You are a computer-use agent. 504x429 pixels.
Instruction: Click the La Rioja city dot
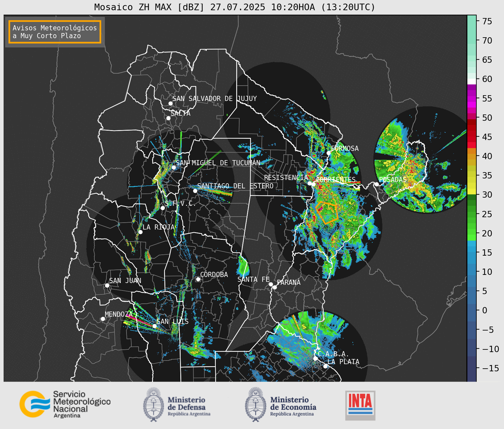click(140, 232)
